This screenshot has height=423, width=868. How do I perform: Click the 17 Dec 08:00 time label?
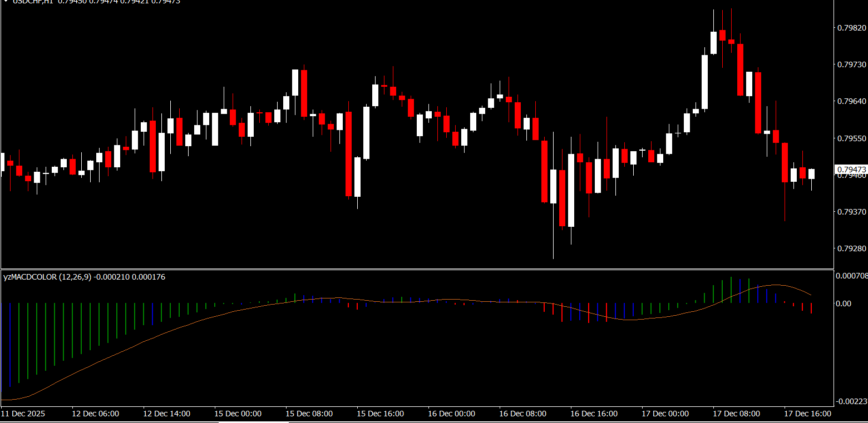click(736, 414)
